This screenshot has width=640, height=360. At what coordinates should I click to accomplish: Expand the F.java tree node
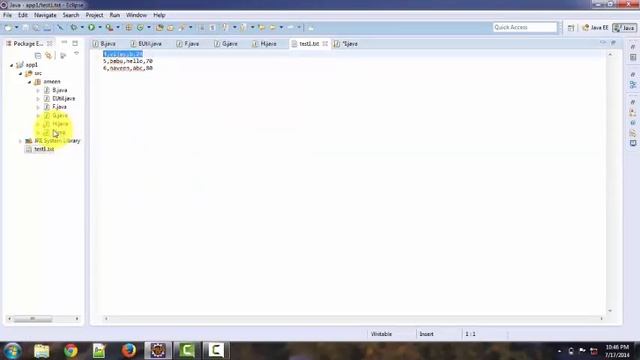38,107
